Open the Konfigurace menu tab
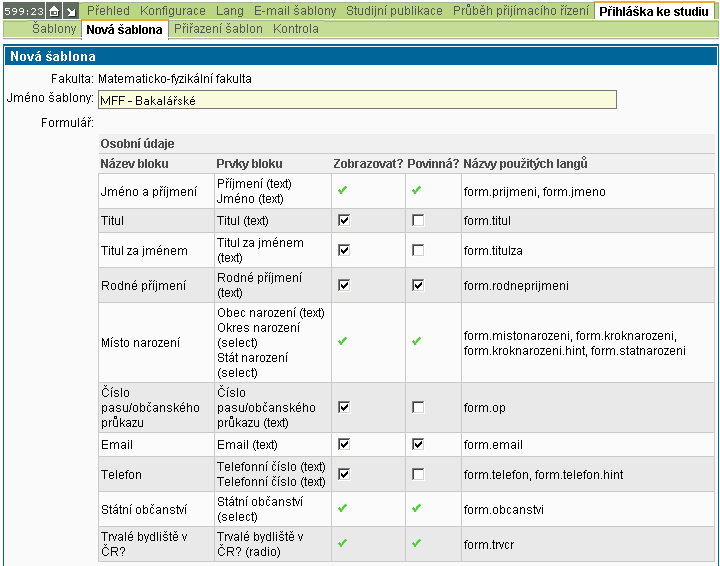Viewport: 720px width, 566px height. coord(172,11)
